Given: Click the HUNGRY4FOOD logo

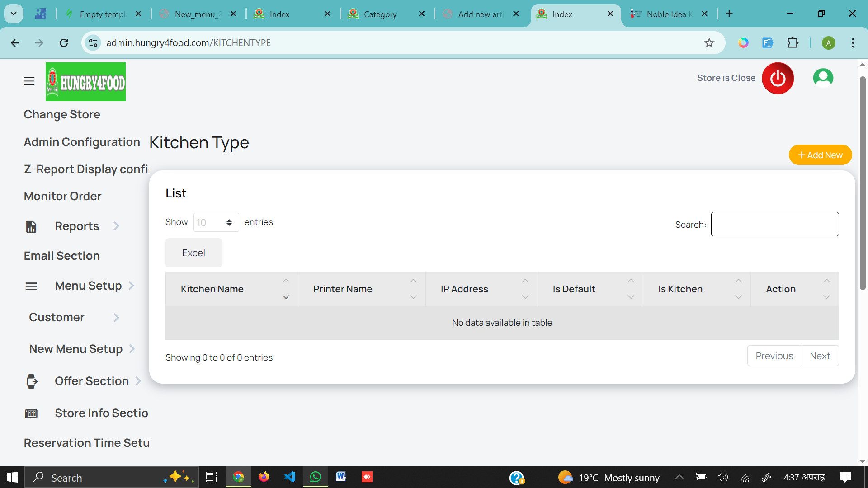Looking at the screenshot, I should [x=85, y=82].
